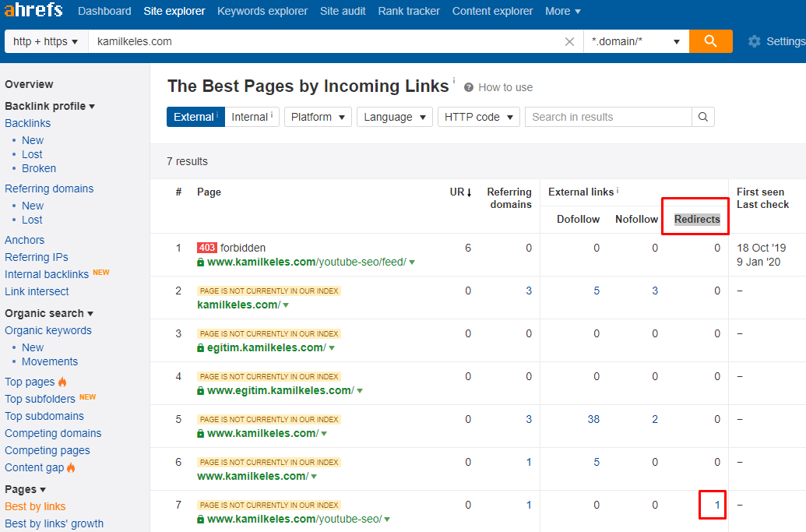Expand arrow next to egitim.kamilkeles.com/
806x532 pixels.
[332, 348]
